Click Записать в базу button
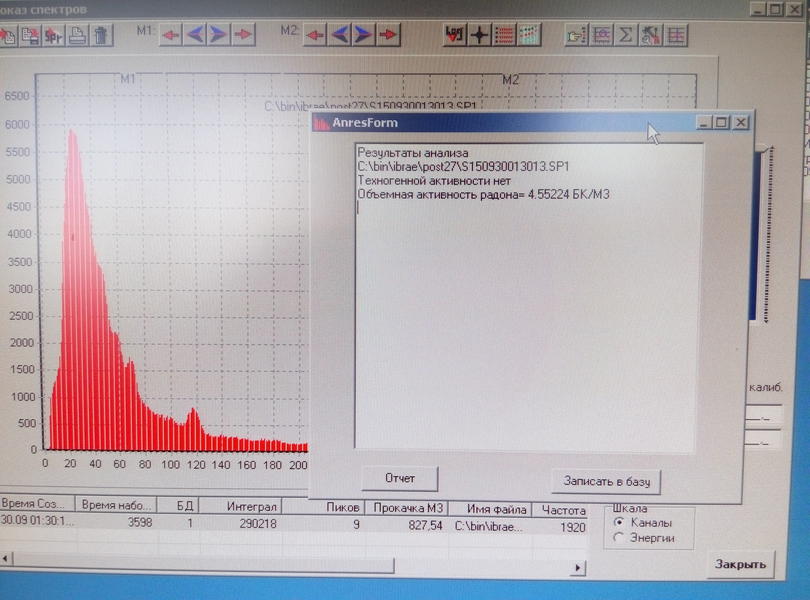Screen dimensions: 810x600 (x=606, y=481)
